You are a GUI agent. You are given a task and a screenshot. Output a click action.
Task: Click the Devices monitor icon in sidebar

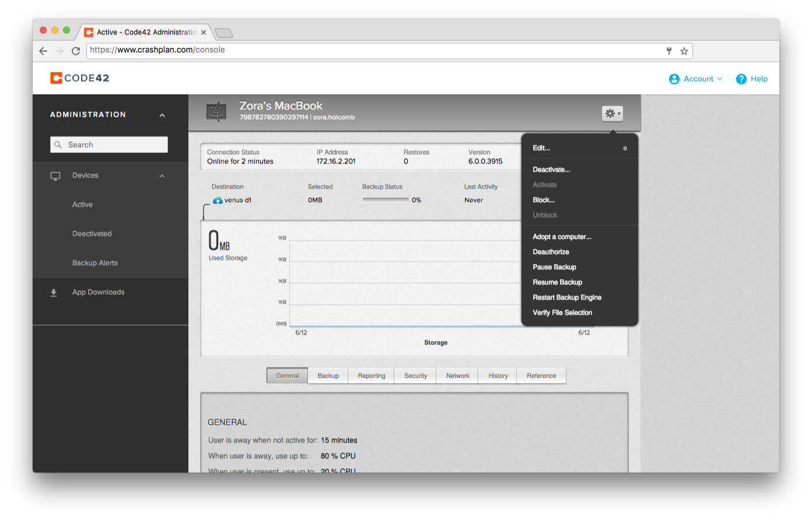pos(55,176)
